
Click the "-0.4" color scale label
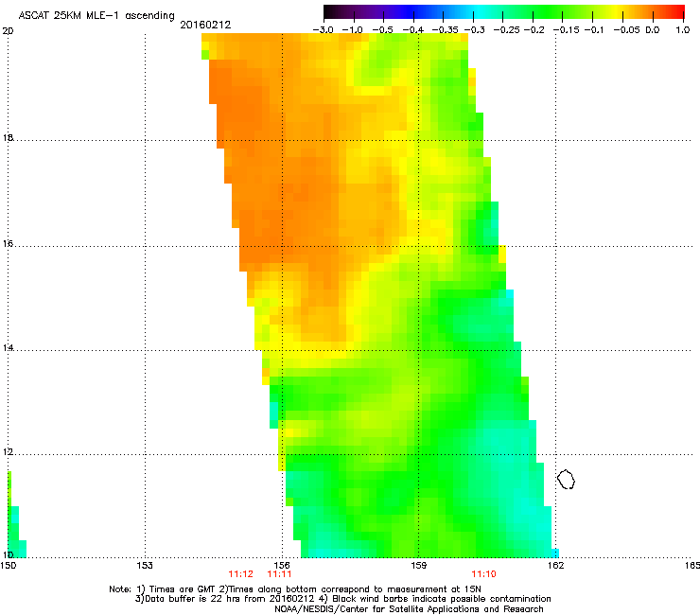tap(413, 30)
